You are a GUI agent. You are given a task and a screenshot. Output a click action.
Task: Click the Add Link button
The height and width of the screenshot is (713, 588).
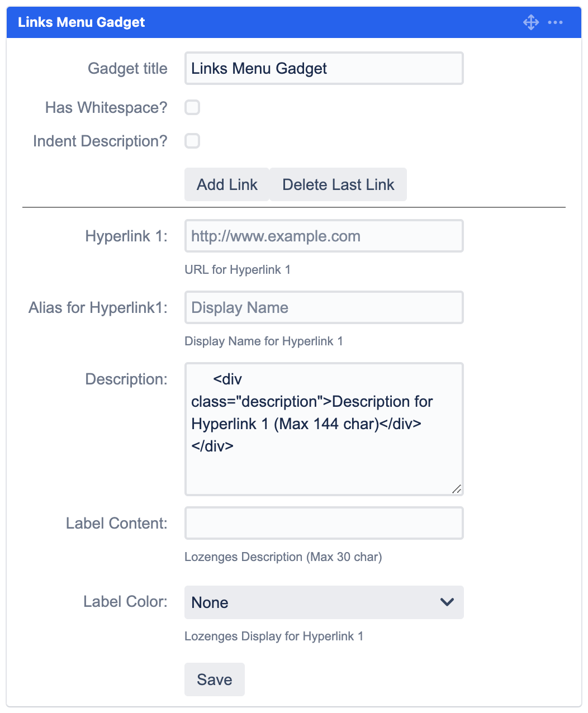(x=226, y=184)
